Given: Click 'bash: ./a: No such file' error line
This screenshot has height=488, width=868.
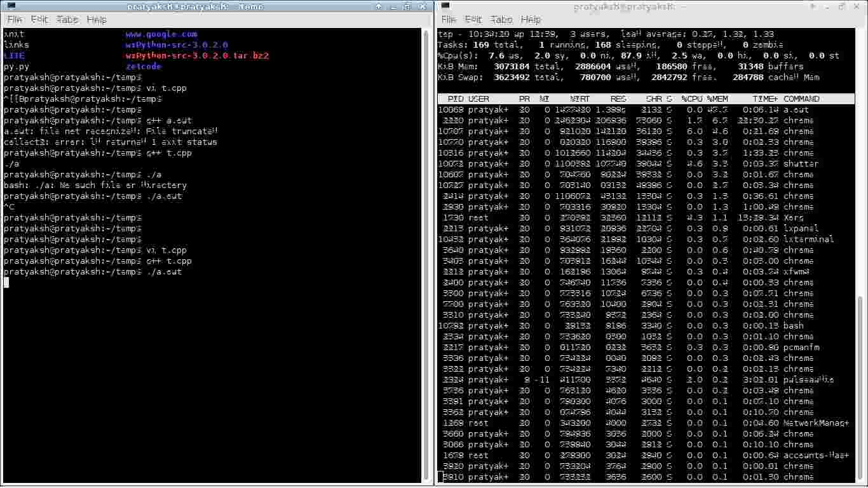Looking at the screenshot, I should click(95, 185).
